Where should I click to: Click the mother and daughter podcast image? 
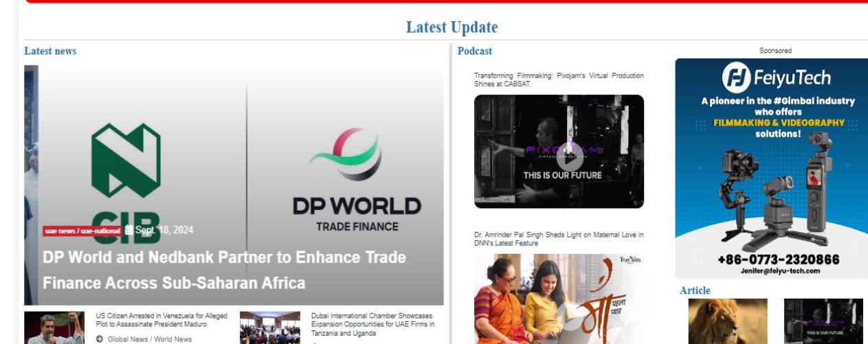pyautogui.click(x=559, y=299)
